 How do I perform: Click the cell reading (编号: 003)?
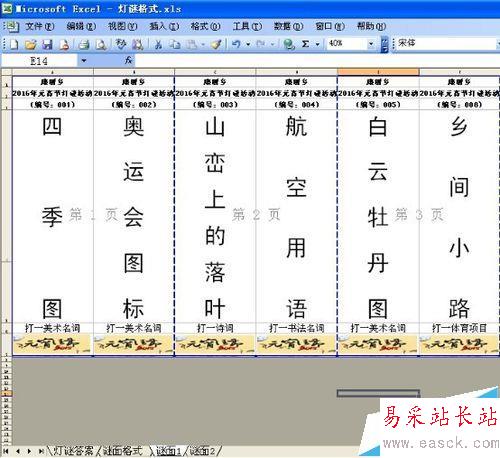(x=215, y=104)
